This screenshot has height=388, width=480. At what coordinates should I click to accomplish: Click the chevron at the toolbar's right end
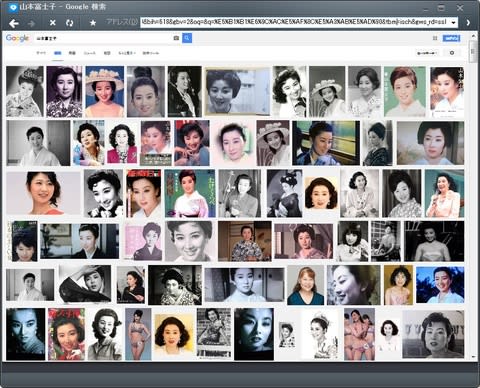tap(468, 23)
